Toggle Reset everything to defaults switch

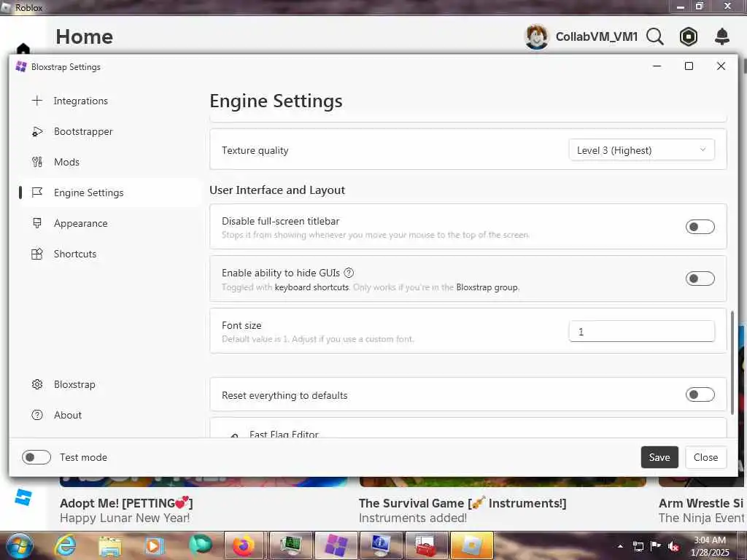pyautogui.click(x=700, y=394)
